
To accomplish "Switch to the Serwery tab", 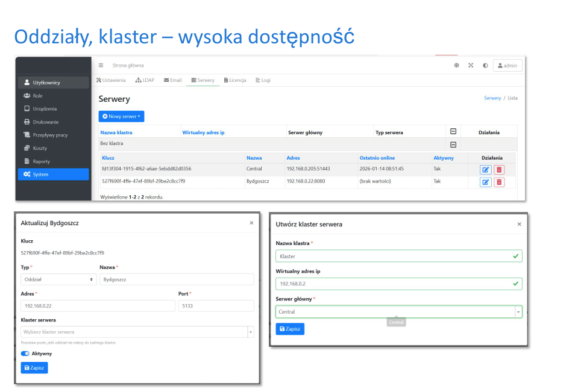I will point(203,80).
